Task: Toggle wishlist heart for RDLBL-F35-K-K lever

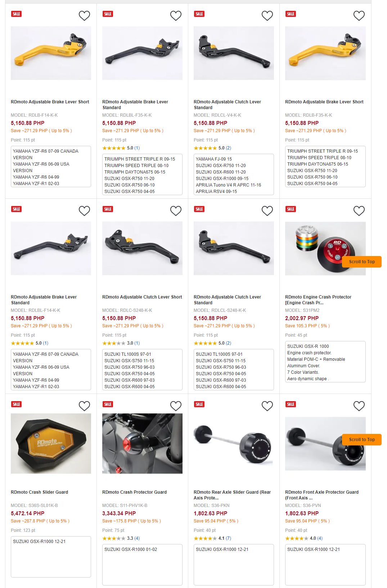Action: pyautogui.click(x=176, y=15)
